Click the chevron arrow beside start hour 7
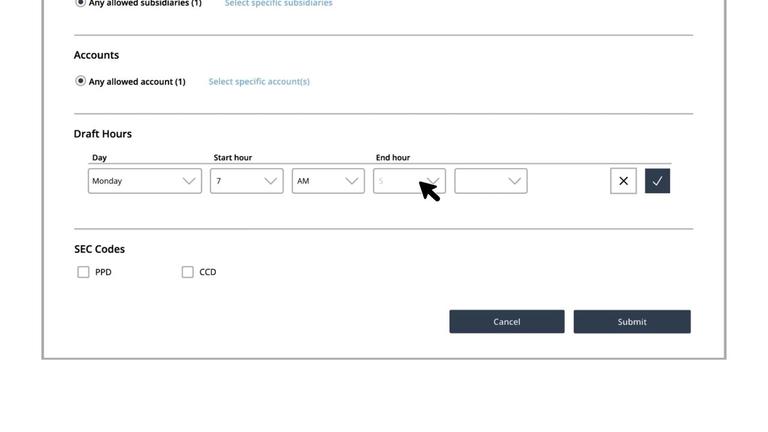This screenshot has width=768, height=432. tap(270, 181)
